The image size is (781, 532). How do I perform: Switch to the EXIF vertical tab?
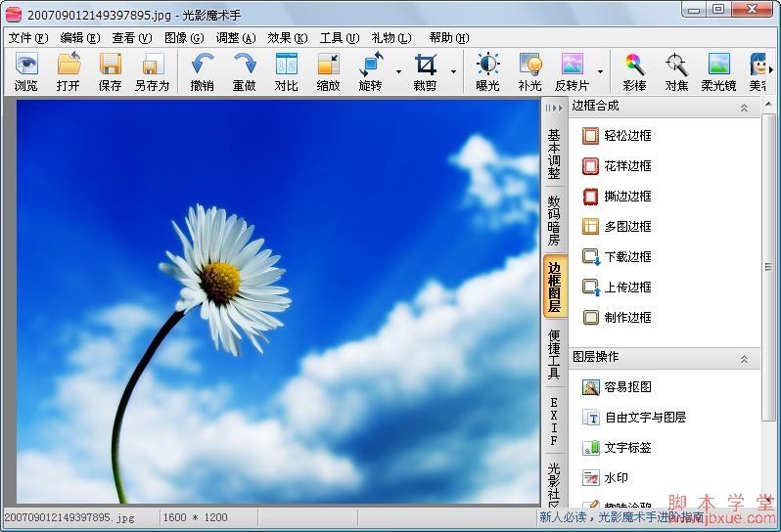554,421
